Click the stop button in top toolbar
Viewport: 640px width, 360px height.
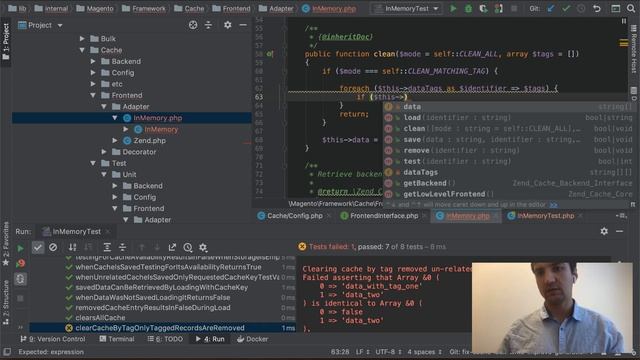pyautogui.click(x=514, y=8)
